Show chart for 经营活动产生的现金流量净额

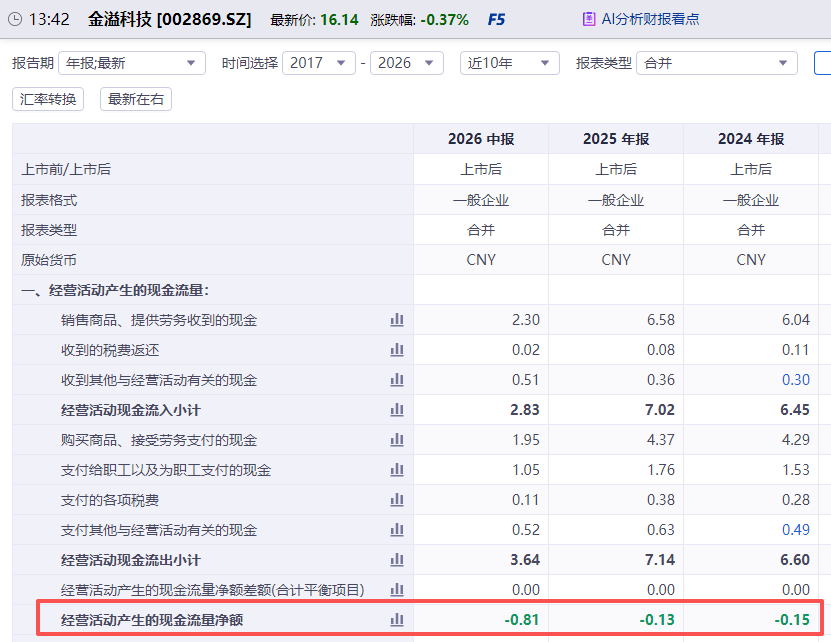(397, 620)
